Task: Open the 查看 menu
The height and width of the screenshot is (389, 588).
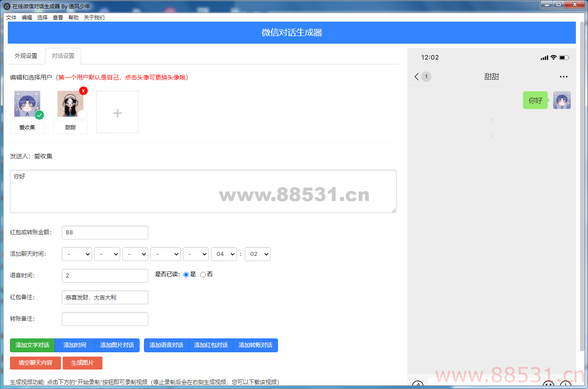Action: (58, 18)
